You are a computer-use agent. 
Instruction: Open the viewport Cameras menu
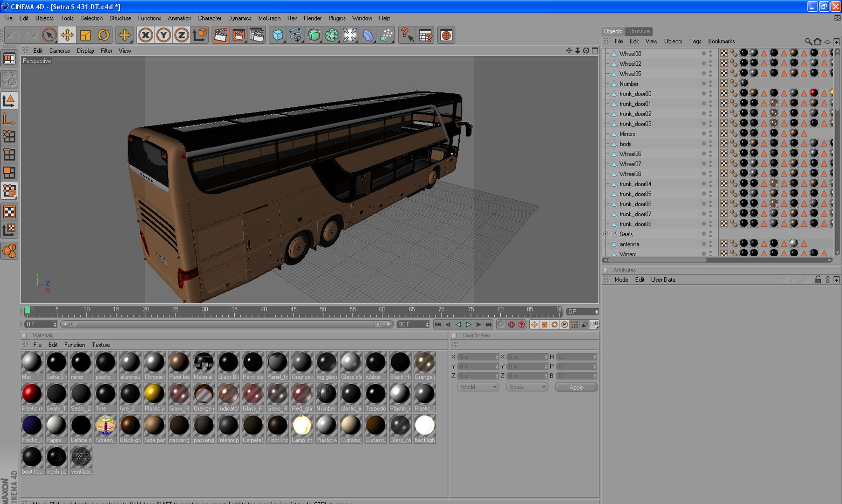(60, 51)
